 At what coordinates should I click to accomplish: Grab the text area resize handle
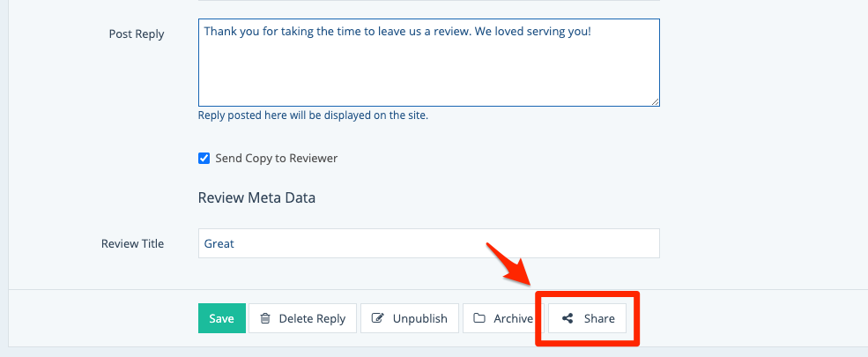coord(655,101)
